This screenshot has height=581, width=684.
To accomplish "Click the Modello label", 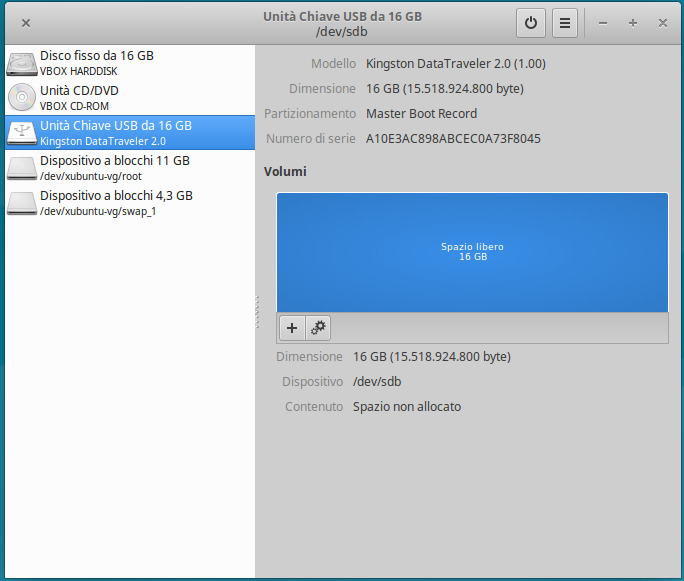I will (x=333, y=64).
